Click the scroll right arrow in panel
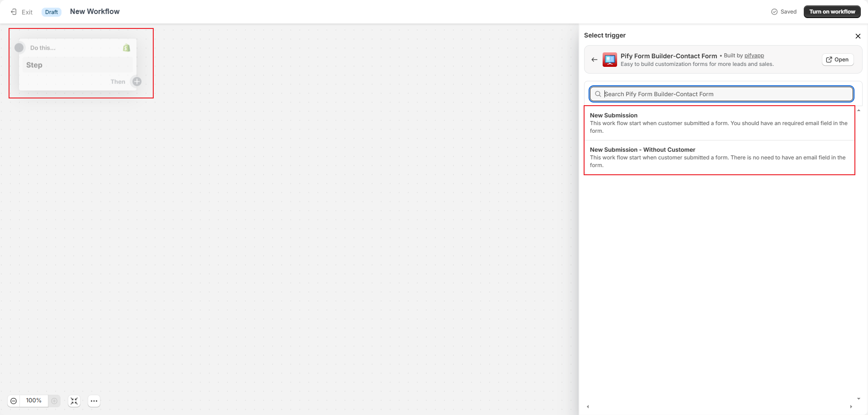Image resolution: width=868 pixels, height=415 pixels. click(x=851, y=407)
